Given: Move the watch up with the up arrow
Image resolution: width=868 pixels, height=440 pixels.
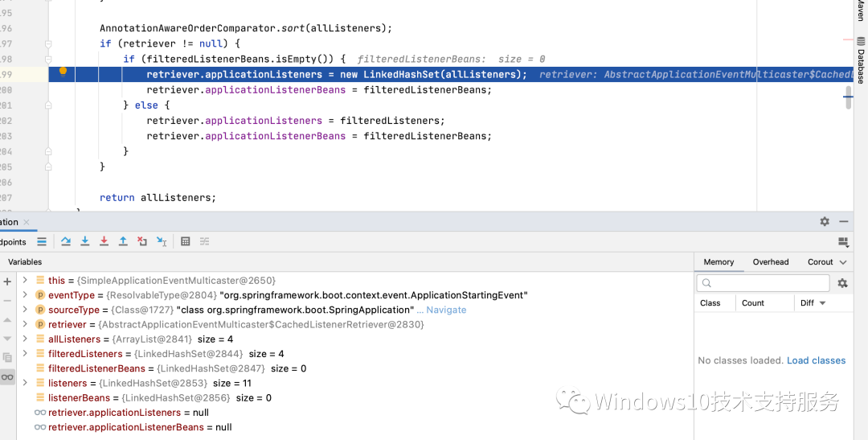Looking at the screenshot, I should 7,320.
